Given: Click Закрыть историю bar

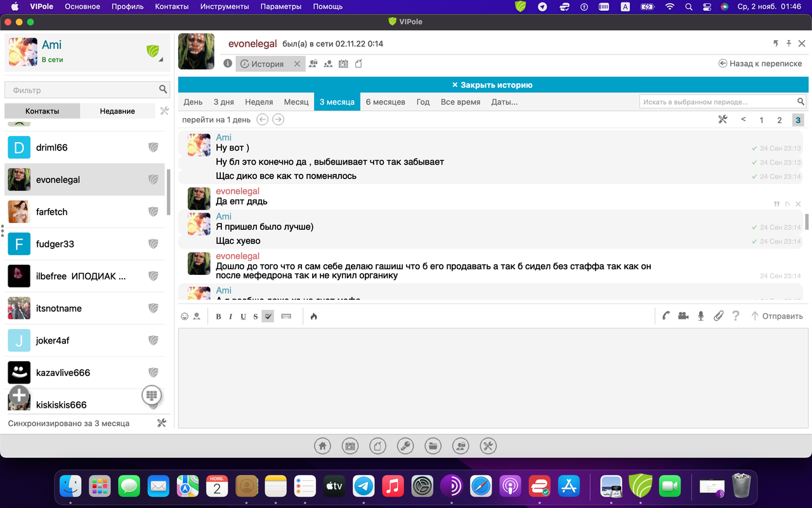Looking at the screenshot, I should [492, 85].
